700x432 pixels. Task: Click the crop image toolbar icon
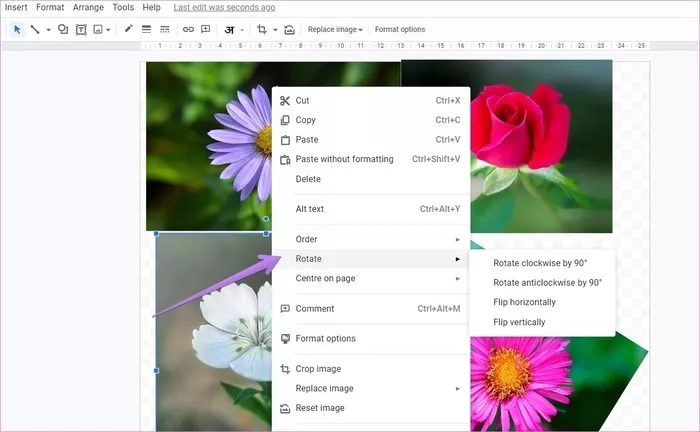point(262,29)
